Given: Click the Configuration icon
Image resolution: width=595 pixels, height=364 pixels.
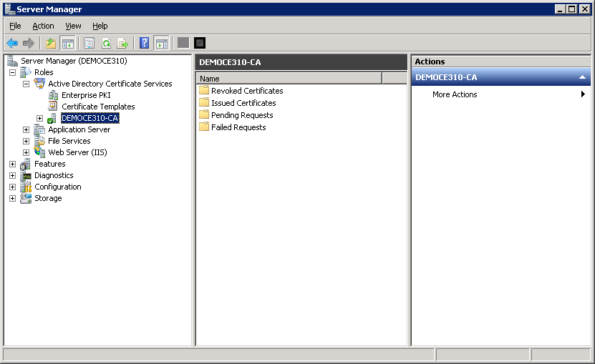Looking at the screenshot, I should [26, 187].
